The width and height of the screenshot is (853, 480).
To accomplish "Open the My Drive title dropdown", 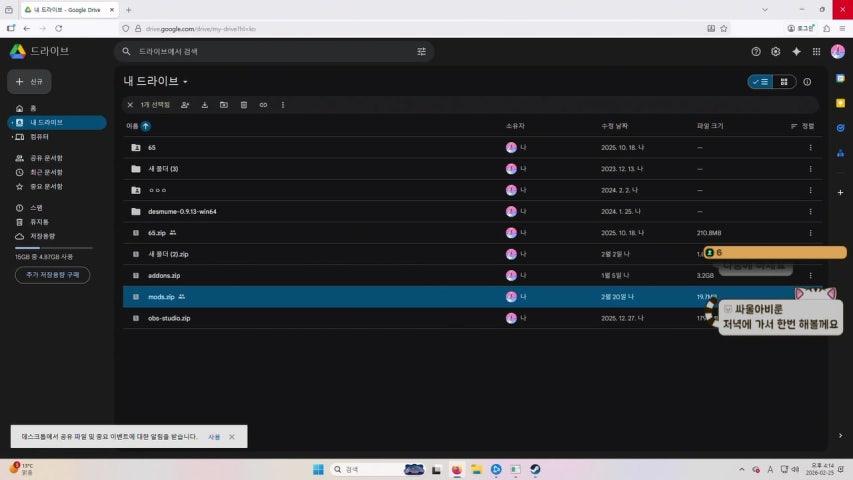I will point(156,81).
